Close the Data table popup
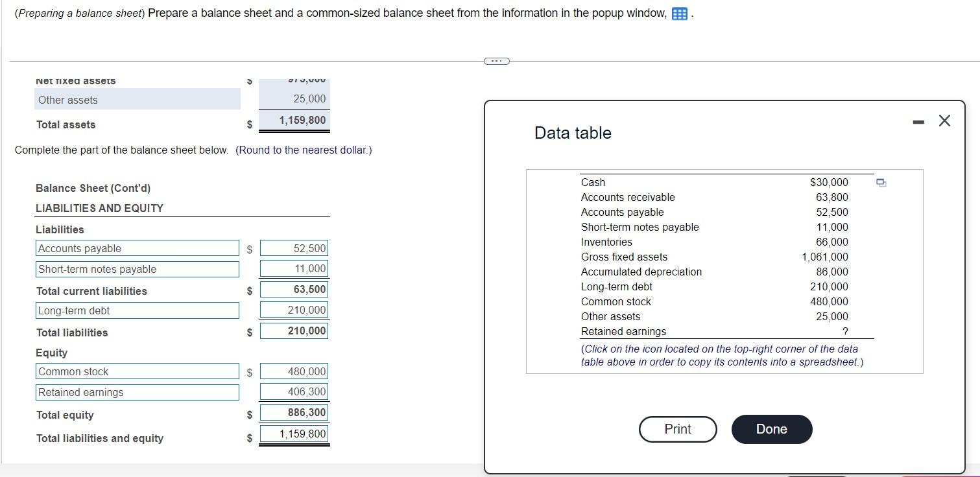Viewport: 980px width, 477px height. coord(944,120)
